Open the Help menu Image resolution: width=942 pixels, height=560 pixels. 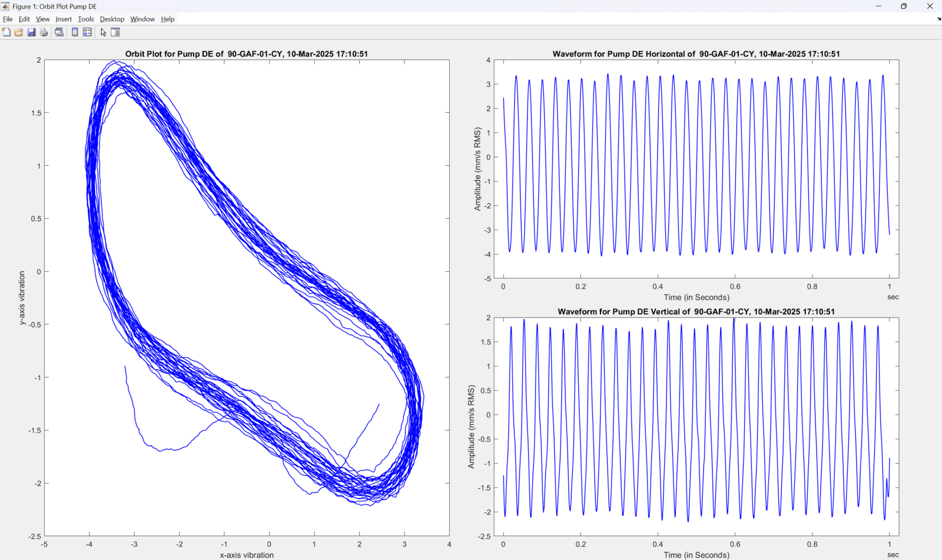pyautogui.click(x=168, y=19)
